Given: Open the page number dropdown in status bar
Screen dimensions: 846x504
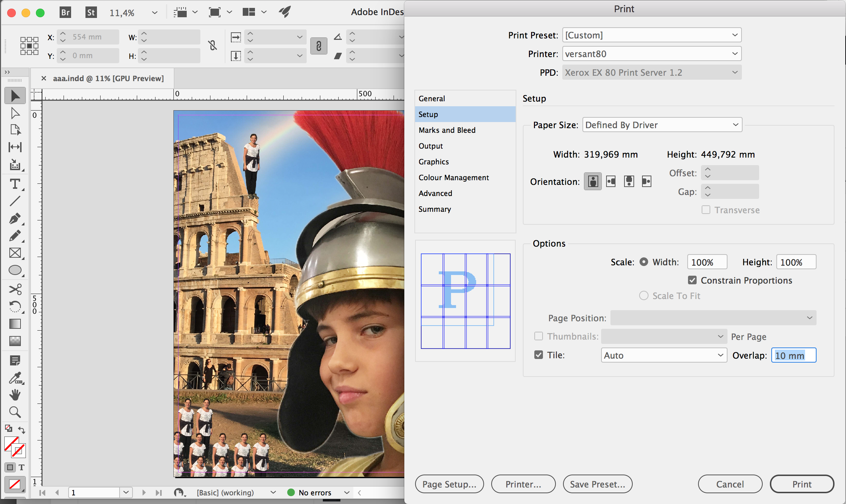Looking at the screenshot, I should 126,493.
